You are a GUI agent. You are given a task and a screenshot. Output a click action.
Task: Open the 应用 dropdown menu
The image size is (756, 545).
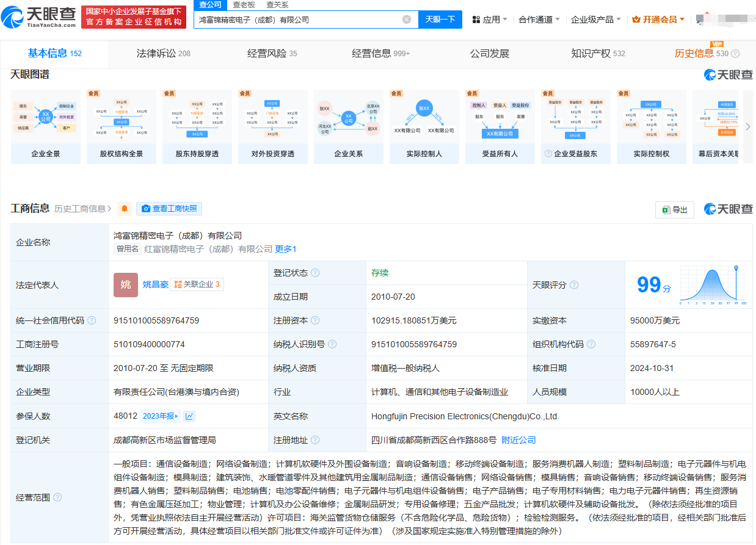(x=490, y=20)
